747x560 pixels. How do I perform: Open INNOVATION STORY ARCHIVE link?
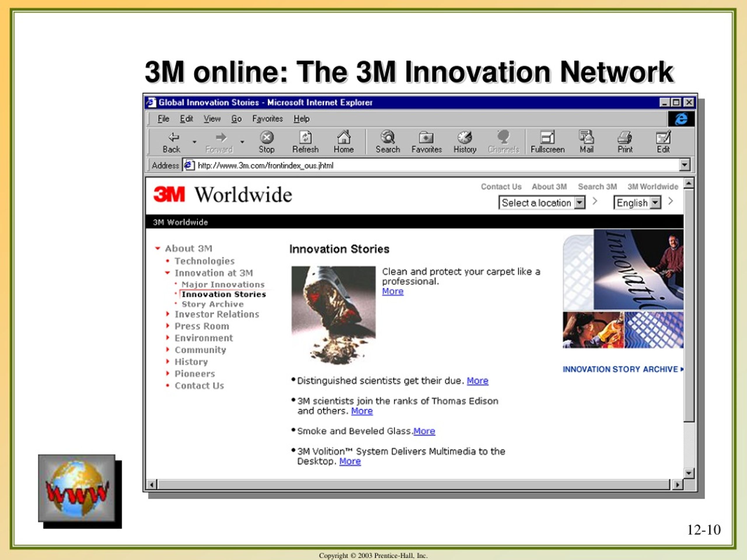coord(623,369)
